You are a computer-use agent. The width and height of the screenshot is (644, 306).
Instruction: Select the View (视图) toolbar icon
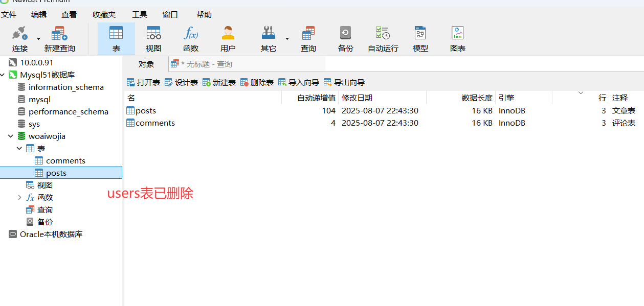[153, 39]
